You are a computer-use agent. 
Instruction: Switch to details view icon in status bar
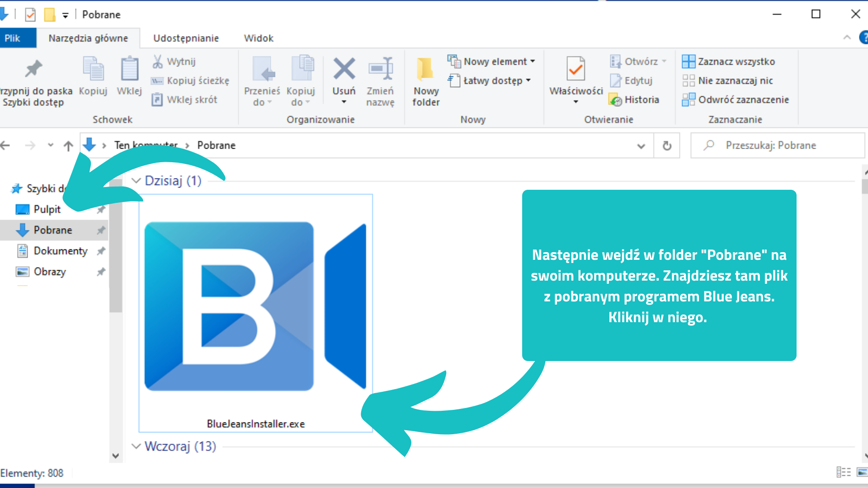pyautogui.click(x=844, y=472)
